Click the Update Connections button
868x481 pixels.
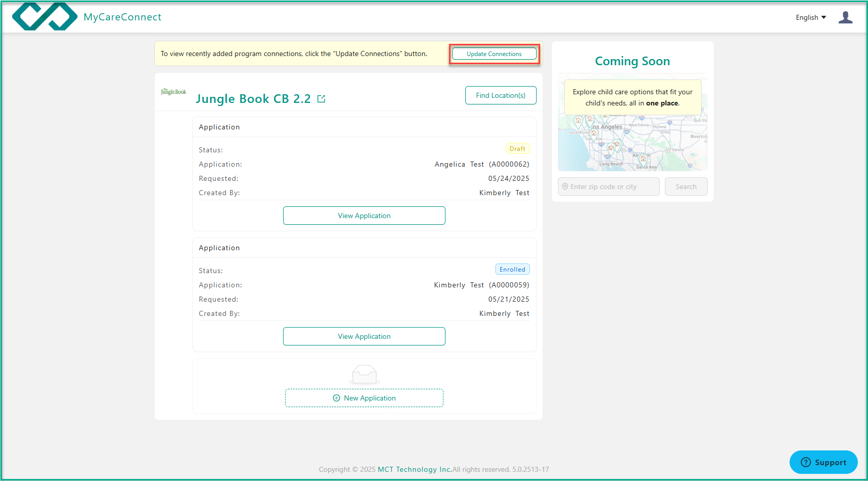point(494,54)
